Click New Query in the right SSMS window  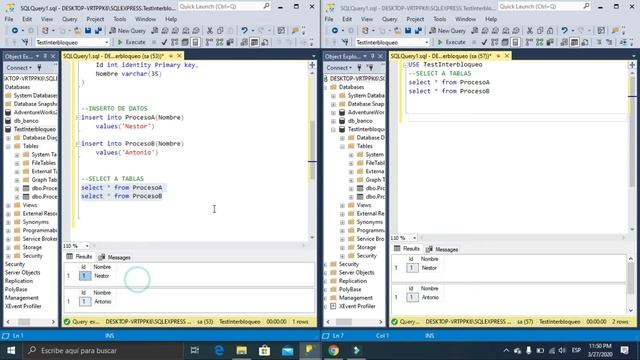click(x=448, y=31)
